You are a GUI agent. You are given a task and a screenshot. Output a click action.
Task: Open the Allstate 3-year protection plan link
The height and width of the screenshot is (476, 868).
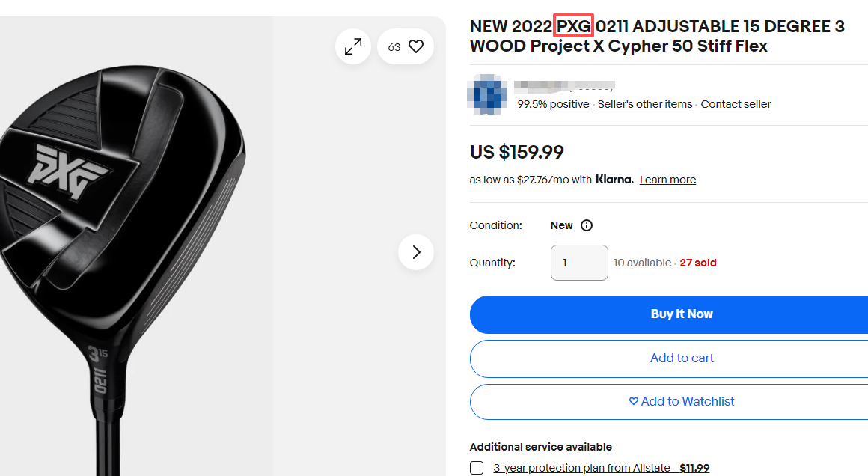pos(601,468)
